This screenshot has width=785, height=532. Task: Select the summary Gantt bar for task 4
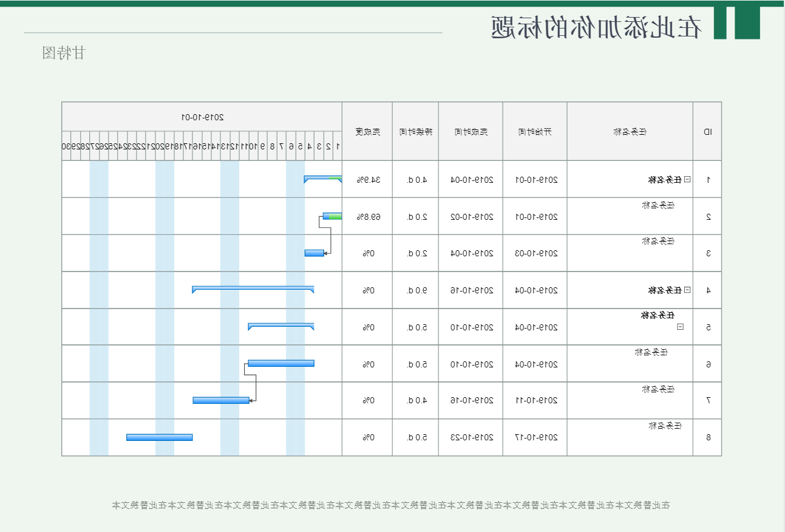pos(253,290)
